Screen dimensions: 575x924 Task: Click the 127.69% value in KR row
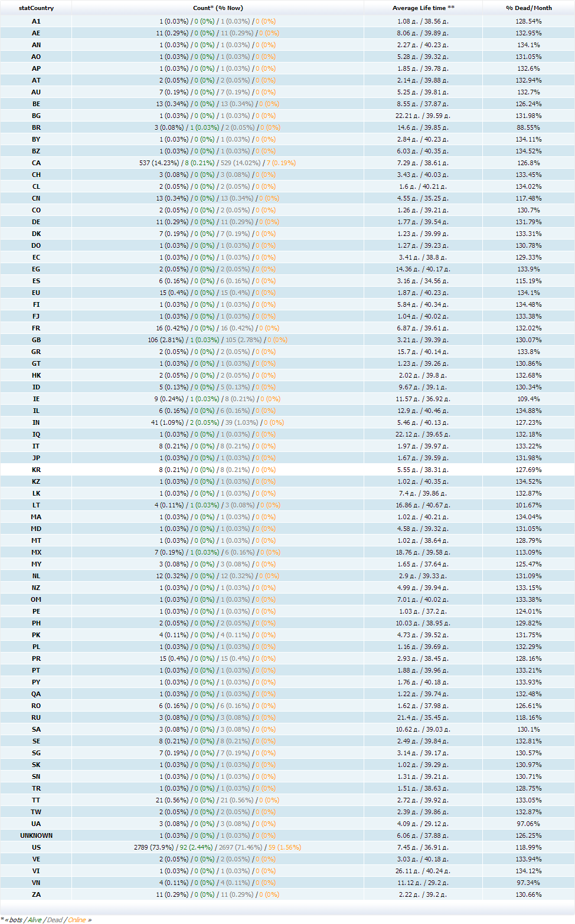coord(528,470)
